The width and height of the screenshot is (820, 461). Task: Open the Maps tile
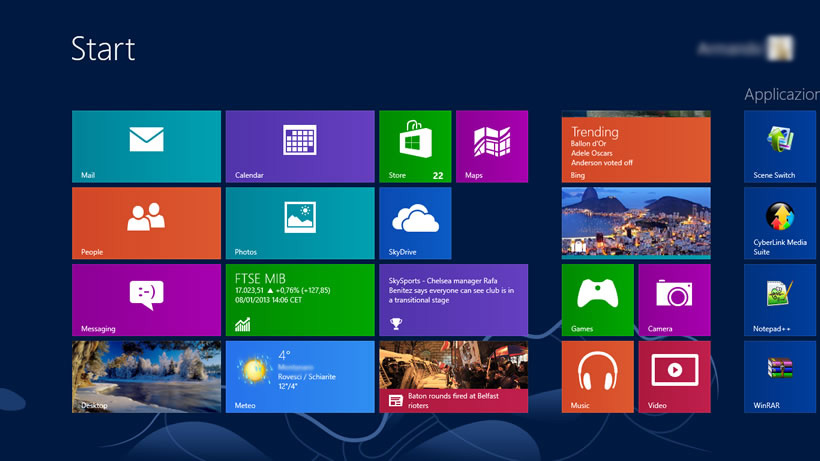(492, 146)
